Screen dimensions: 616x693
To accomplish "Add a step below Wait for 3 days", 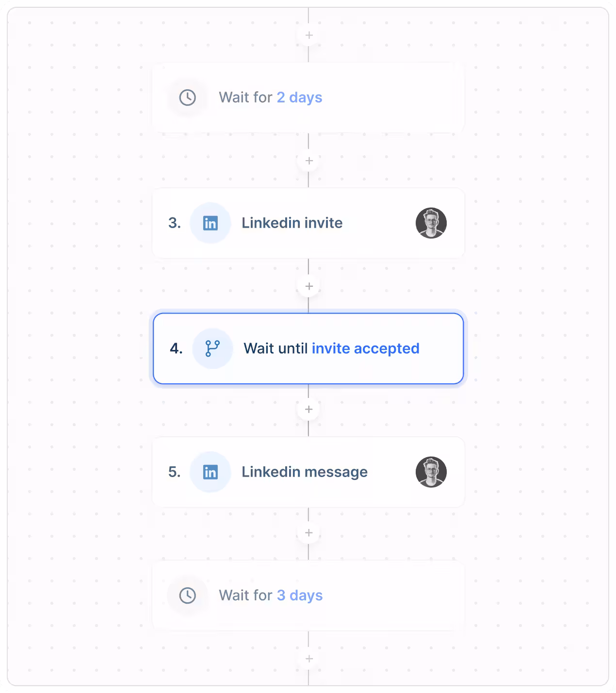I will 309,659.
